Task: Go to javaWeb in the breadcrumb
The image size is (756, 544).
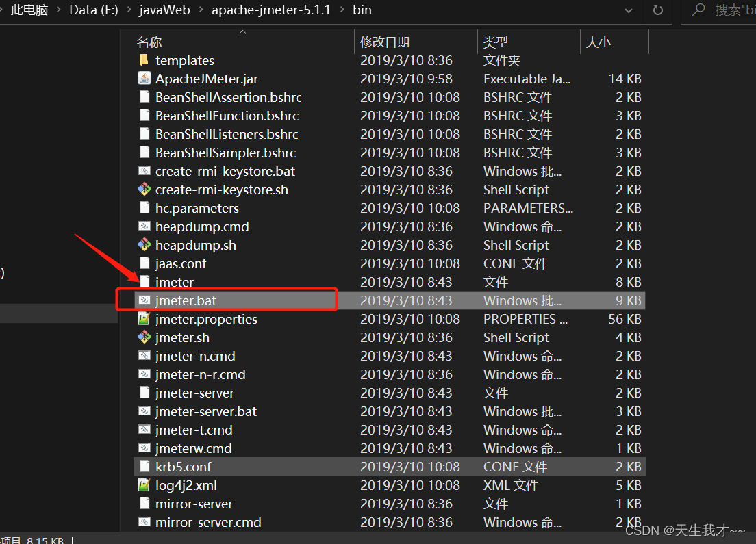Action: 164,10
